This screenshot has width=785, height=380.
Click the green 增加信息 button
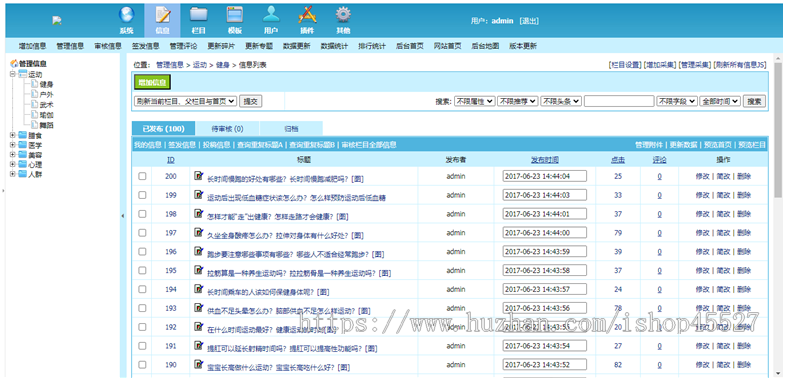tap(153, 83)
